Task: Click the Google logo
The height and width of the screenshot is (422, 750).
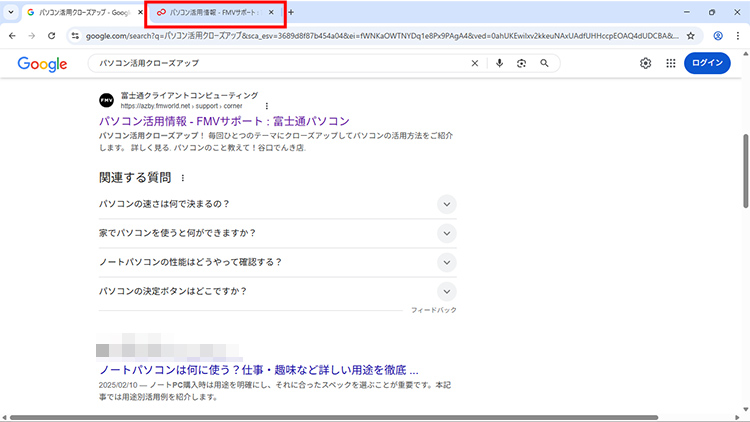Action: (42, 64)
